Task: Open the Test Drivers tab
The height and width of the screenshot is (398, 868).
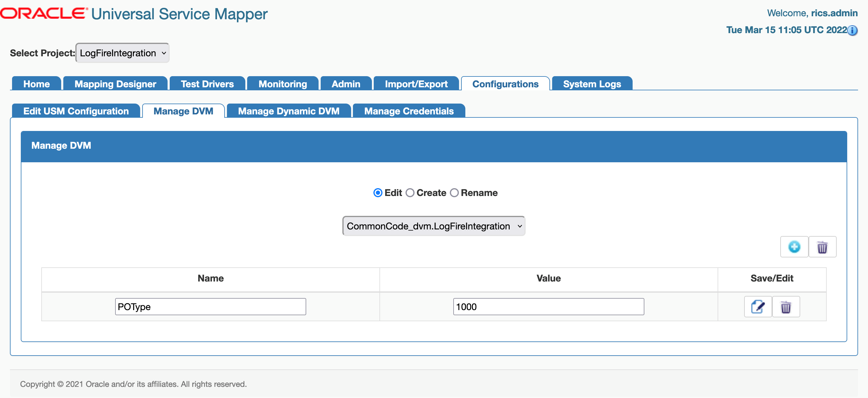Action: click(207, 84)
